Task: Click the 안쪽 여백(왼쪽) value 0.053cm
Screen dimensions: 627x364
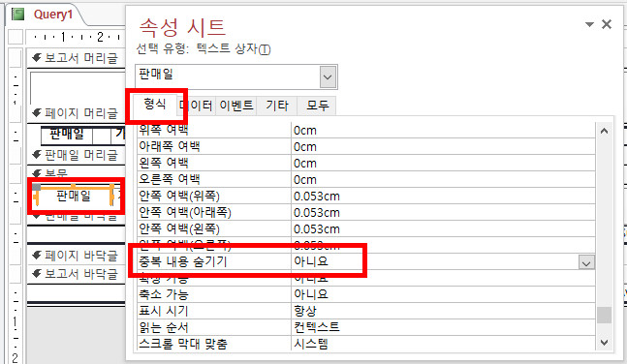Action: click(x=317, y=228)
